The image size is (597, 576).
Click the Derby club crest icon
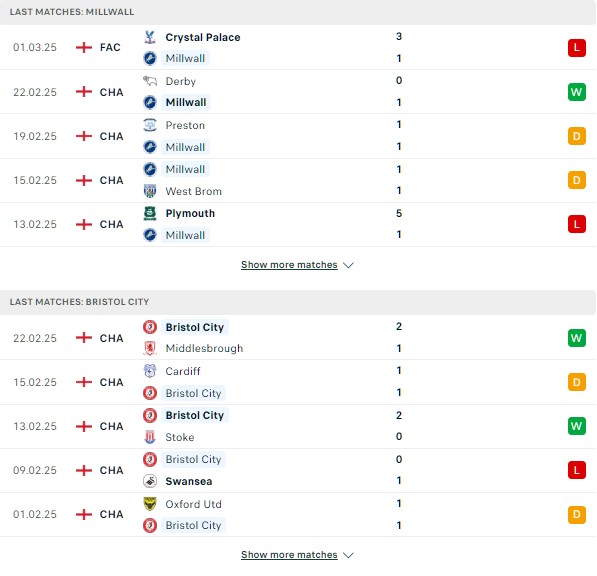[150, 81]
